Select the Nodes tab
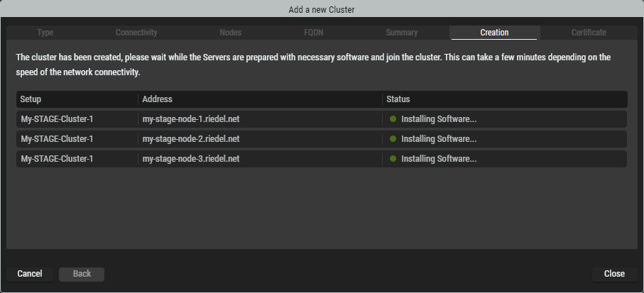Image resolution: width=644 pixels, height=293 pixels. (x=230, y=33)
